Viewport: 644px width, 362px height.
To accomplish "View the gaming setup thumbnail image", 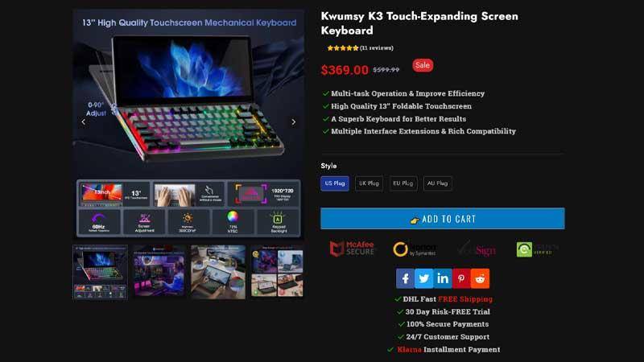I will tap(159, 272).
